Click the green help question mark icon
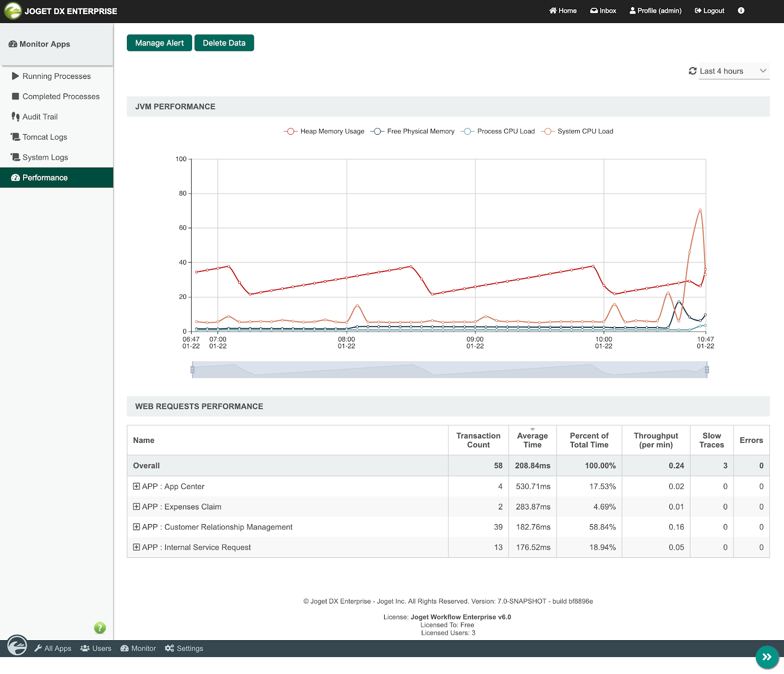Viewport: 784px width, 674px height. [100, 628]
